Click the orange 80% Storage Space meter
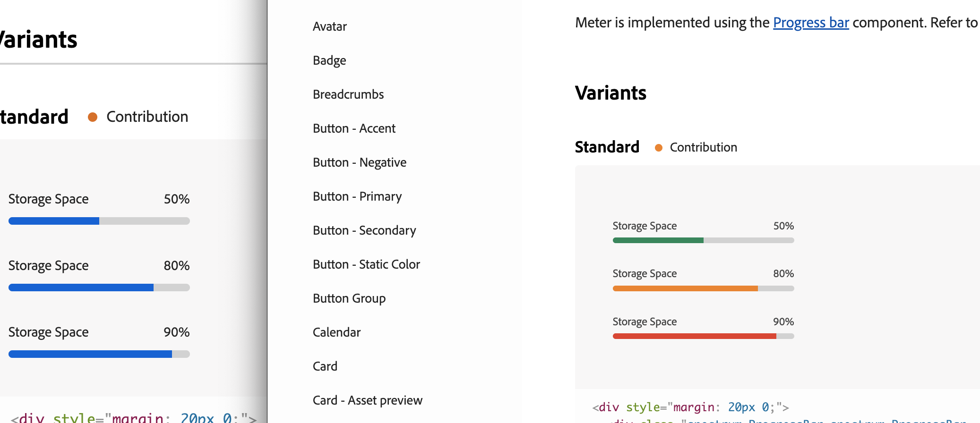The width and height of the screenshot is (980, 423). (703, 288)
